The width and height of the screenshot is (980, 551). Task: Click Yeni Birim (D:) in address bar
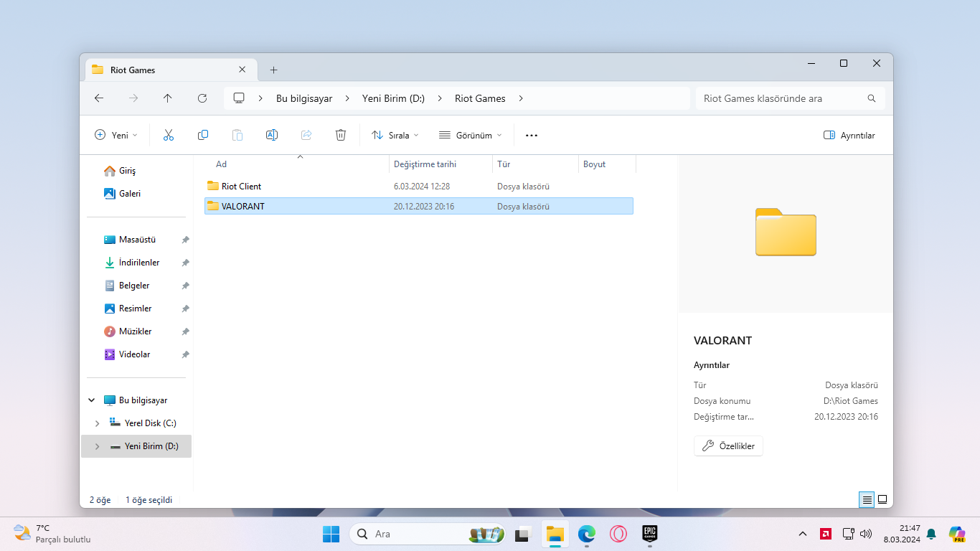[393, 98]
